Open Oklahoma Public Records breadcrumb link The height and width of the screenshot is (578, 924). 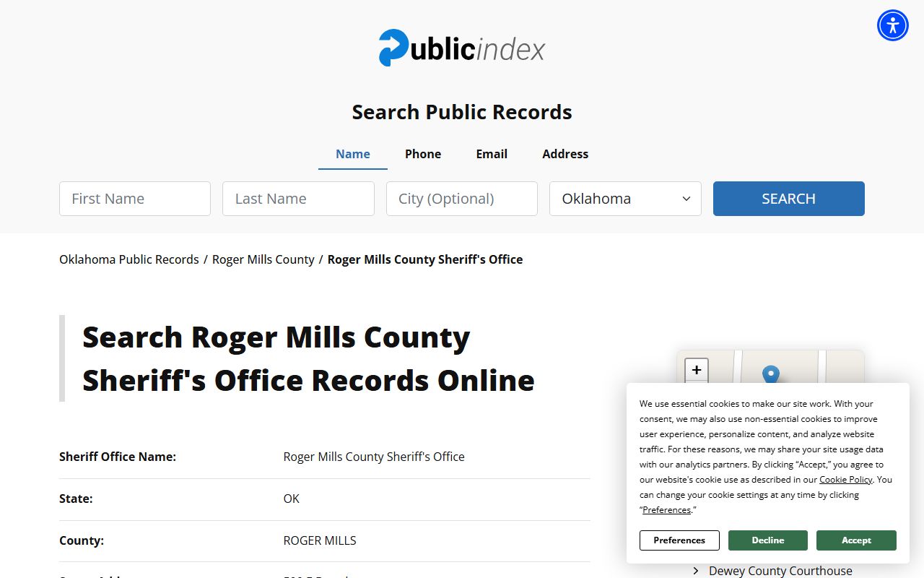(x=129, y=259)
